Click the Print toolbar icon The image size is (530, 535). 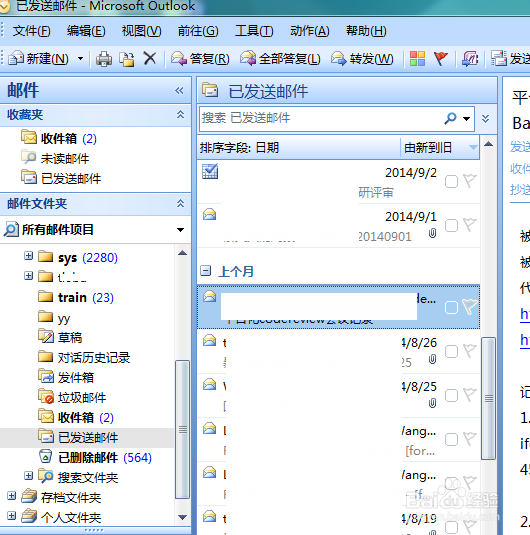104,59
